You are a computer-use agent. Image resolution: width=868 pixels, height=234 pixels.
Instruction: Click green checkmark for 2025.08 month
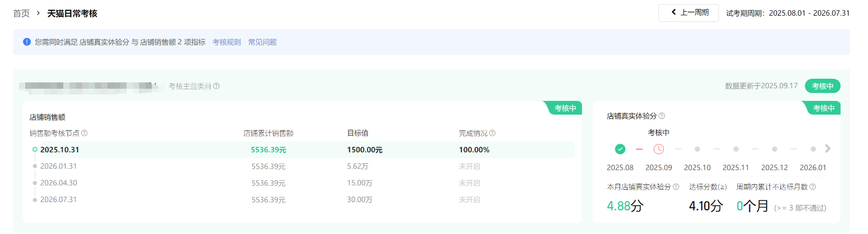pos(620,149)
